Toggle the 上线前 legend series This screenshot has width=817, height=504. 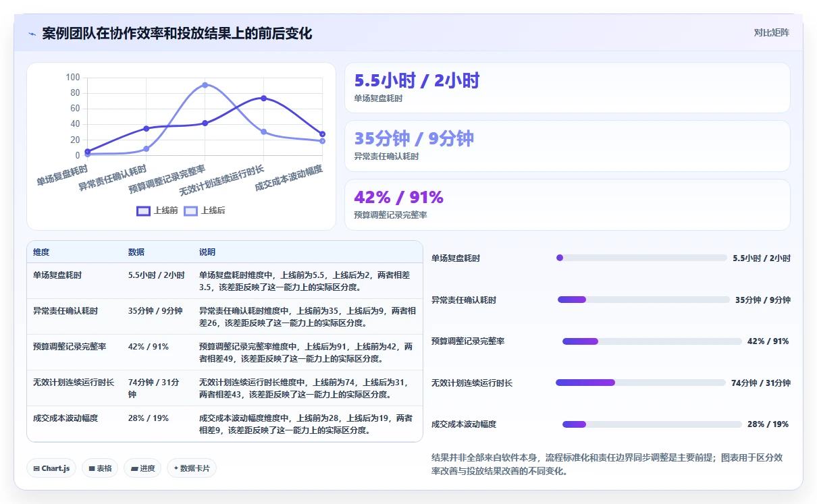(157, 211)
